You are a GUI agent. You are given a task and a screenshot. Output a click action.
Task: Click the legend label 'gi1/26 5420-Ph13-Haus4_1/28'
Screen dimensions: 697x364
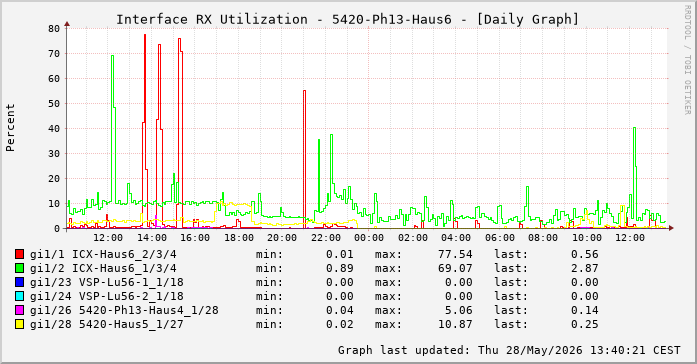pyautogui.click(x=124, y=310)
